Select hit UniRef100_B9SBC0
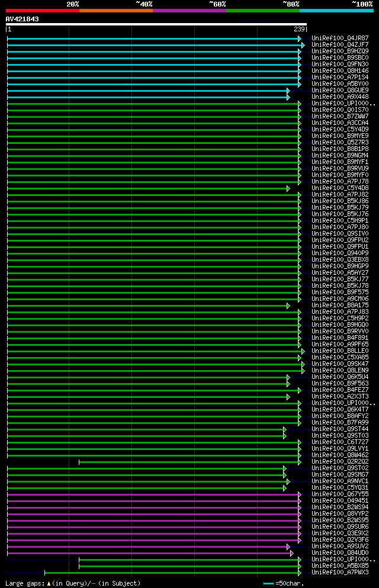Screen dimensions: 379x588 click(340, 58)
